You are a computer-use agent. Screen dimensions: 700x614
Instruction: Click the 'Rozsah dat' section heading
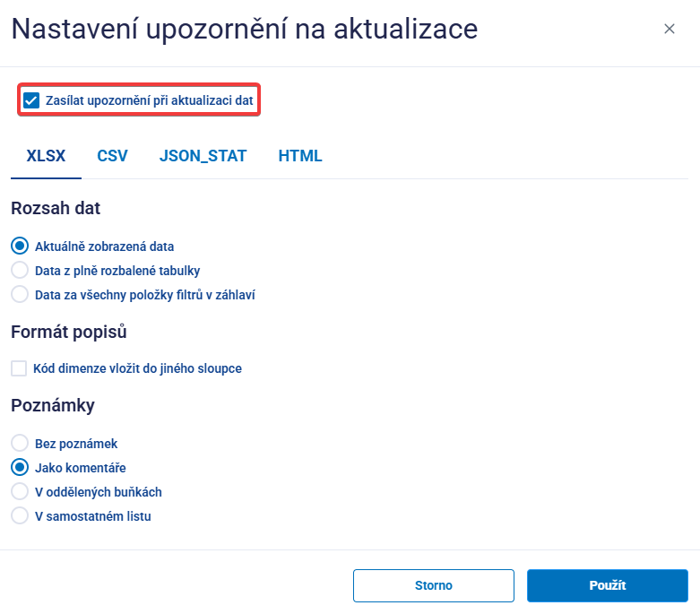(56, 208)
